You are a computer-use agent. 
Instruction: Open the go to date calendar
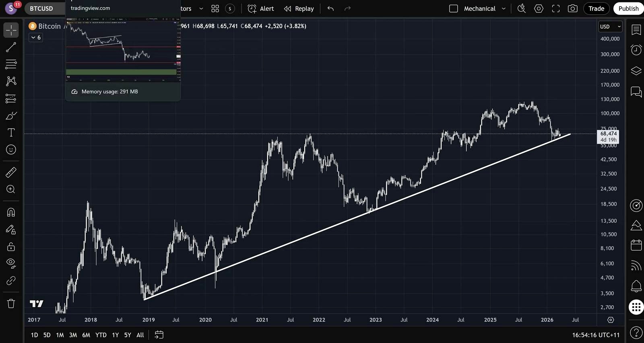tap(159, 335)
